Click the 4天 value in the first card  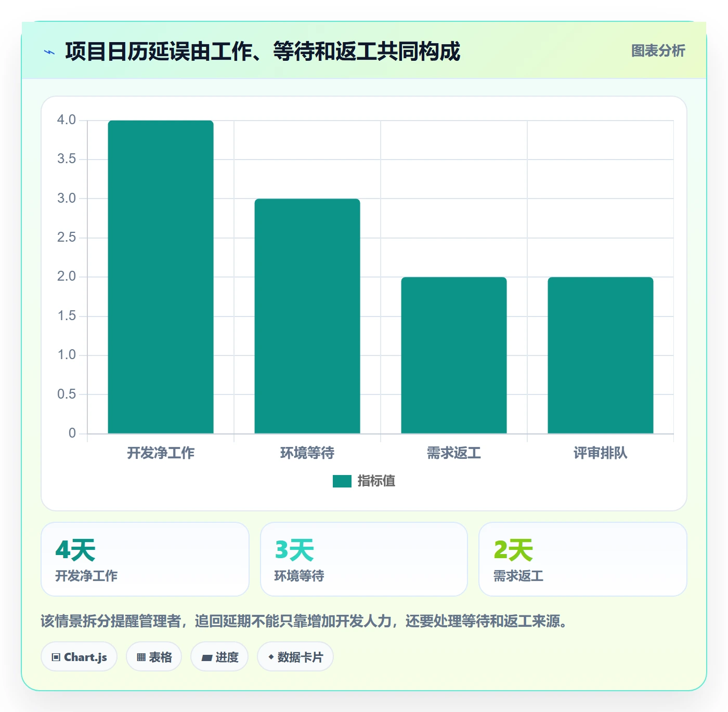coord(75,550)
